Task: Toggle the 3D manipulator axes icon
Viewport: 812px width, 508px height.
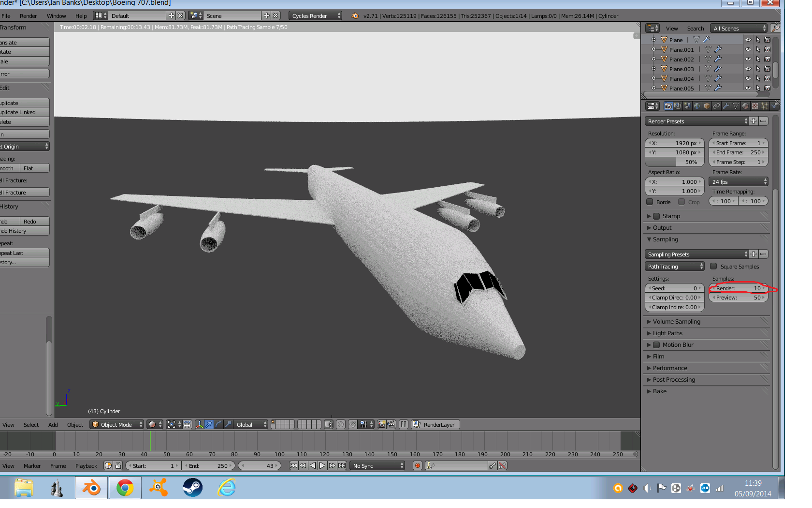Action: 199,424
